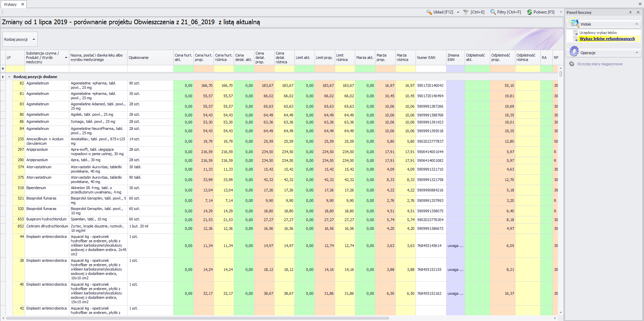
Task: Click the Pobierz [F5] refresh icon
Action: (530, 12)
